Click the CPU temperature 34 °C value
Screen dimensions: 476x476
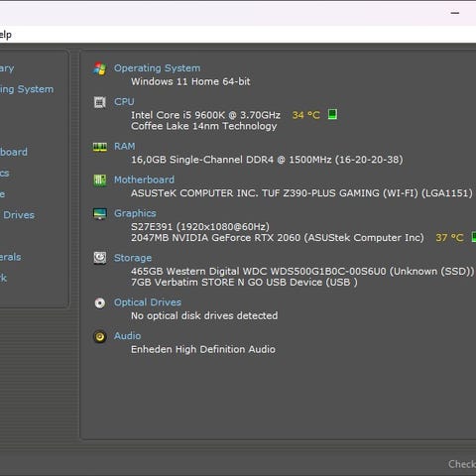tap(305, 115)
